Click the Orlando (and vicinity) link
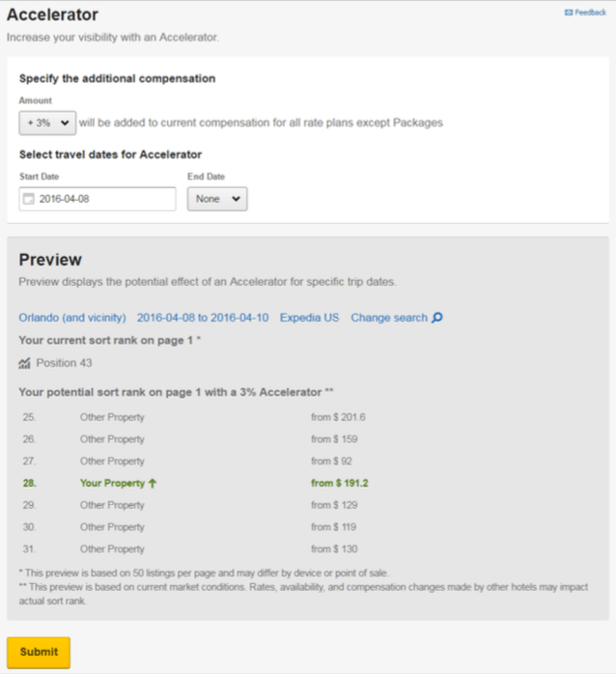616x674 pixels. coord(72,318)
